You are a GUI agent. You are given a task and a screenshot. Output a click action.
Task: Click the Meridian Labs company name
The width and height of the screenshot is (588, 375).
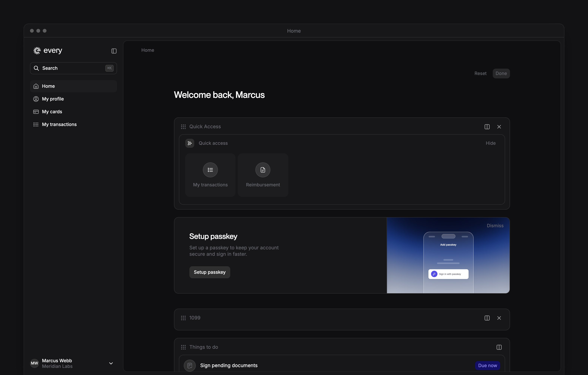pos(57,366)
